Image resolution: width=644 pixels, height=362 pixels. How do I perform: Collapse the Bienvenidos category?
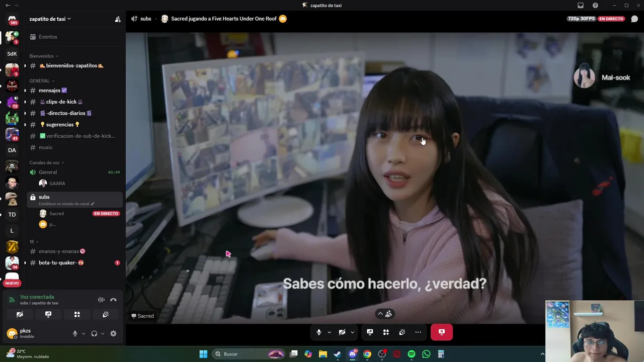[x=44, y=56]
